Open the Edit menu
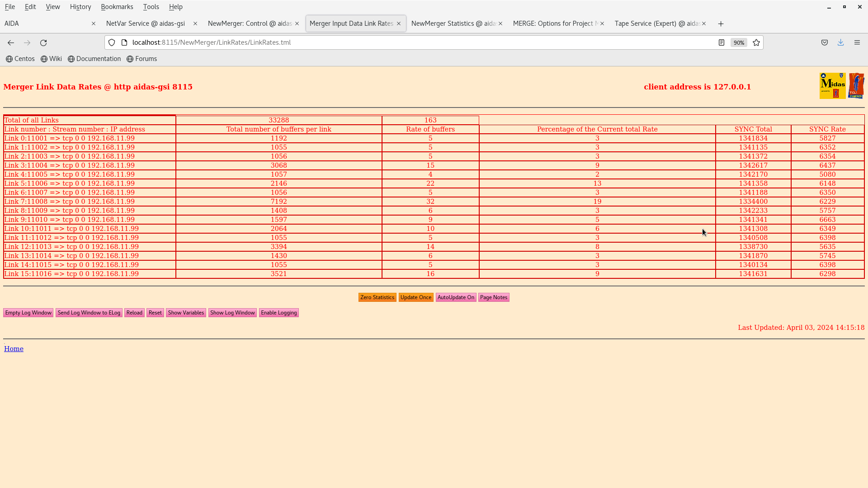The width and height of the screenshot is (868, 488). [30, 7]
